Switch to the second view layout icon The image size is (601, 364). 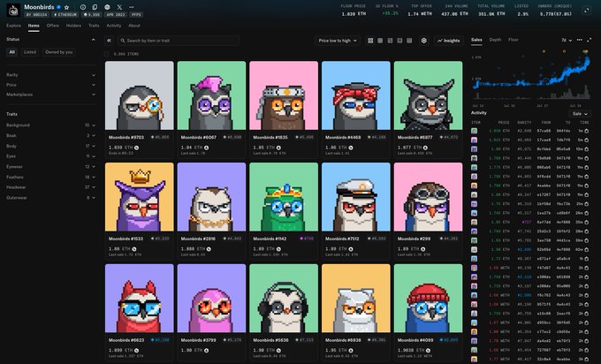380,41
